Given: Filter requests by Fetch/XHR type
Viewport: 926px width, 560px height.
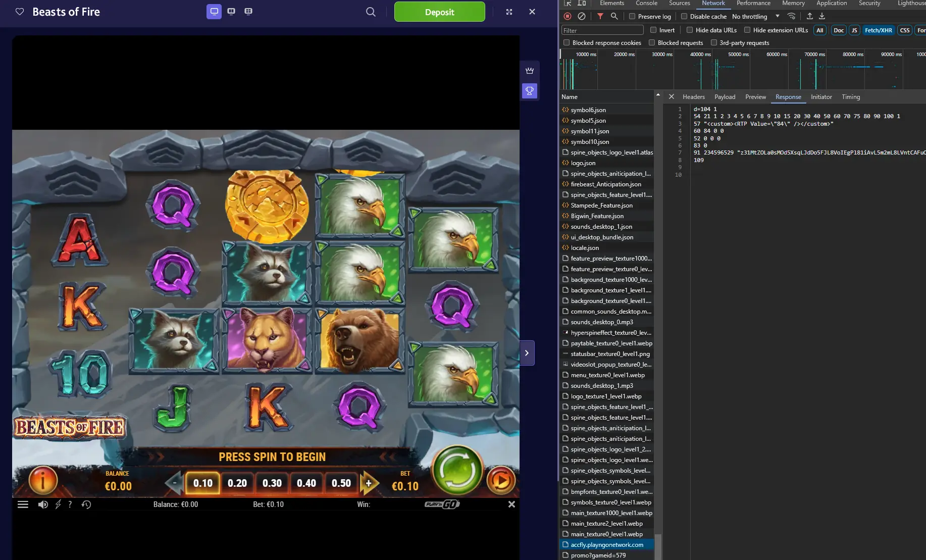Looking at the screenshot, I should coord(879,30).
